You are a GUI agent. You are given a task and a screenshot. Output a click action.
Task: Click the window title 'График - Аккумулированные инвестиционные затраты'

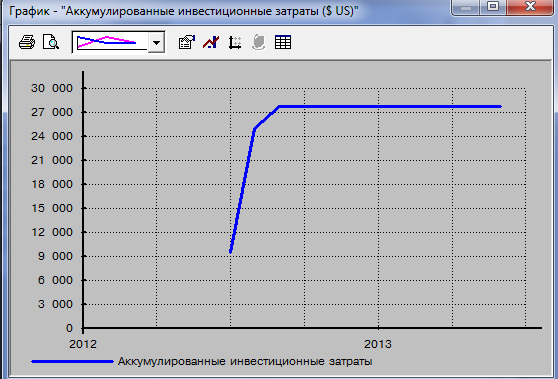(184, 11)
